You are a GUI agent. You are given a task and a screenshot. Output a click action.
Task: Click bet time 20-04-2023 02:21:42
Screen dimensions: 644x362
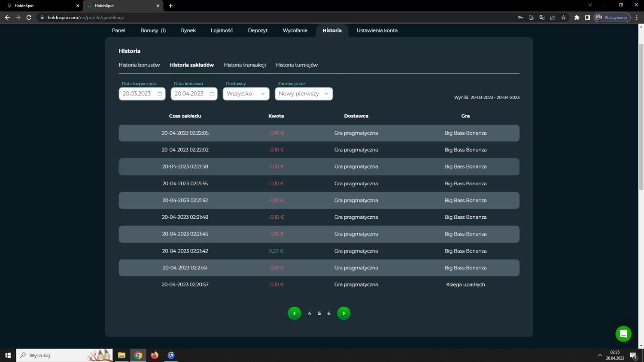coord(185,251)
